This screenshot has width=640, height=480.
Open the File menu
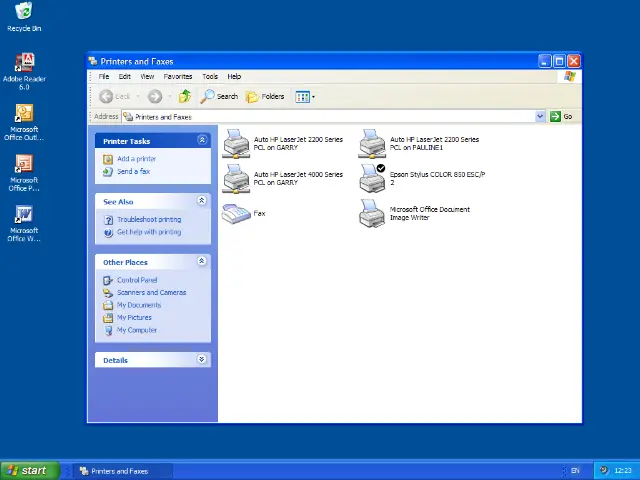tap(104, 76)
